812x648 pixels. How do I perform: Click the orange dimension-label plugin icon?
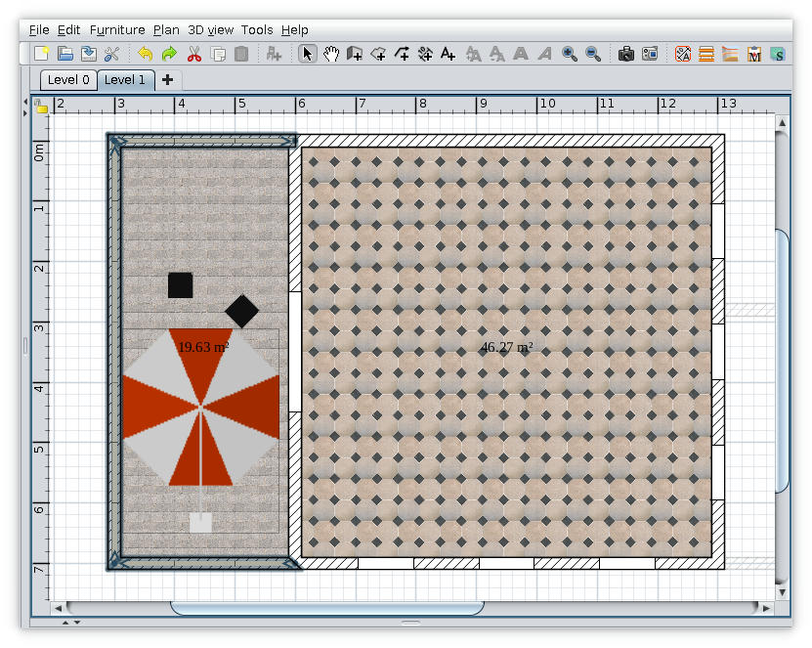(x=683, y=54)
